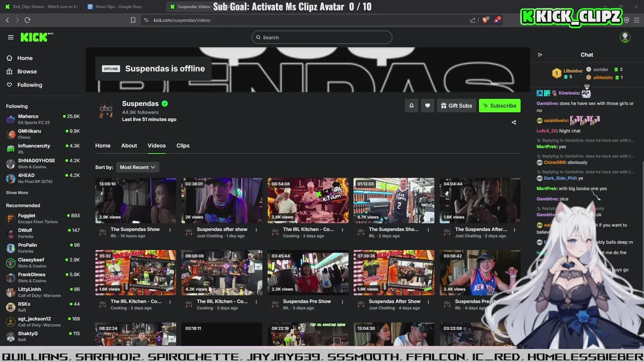Switch to Kick_Clipz Stream browser tab
This screenshot has width=644, height=362.
43,7
